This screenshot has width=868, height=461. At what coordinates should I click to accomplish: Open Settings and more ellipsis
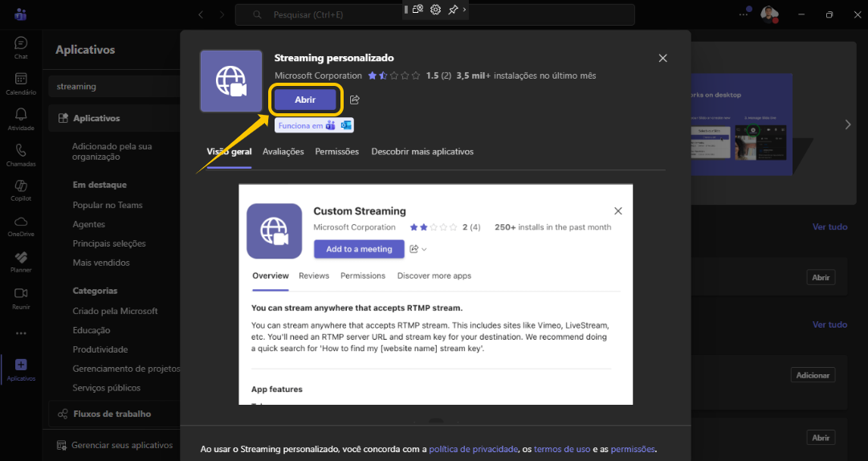point(744,14)
